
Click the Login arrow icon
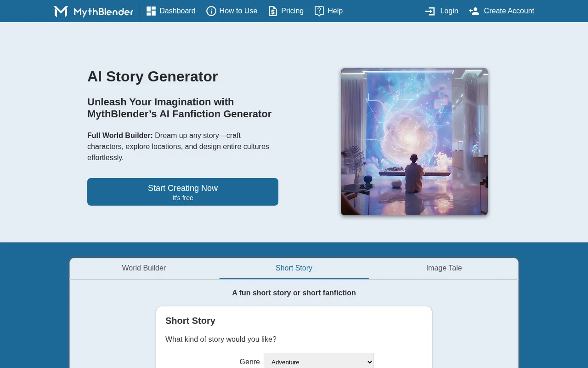click(430, 11)
